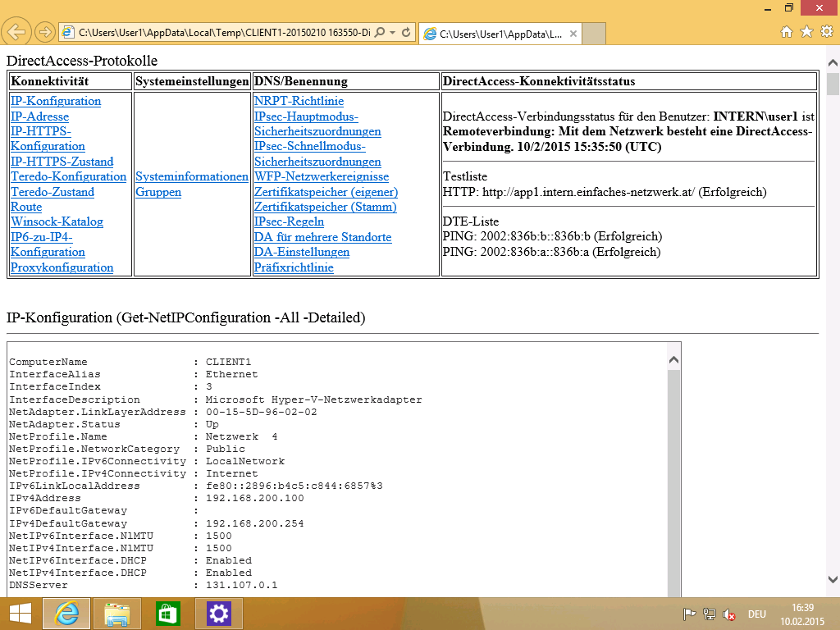Open the Action Center flag icon

click(689, 614)
